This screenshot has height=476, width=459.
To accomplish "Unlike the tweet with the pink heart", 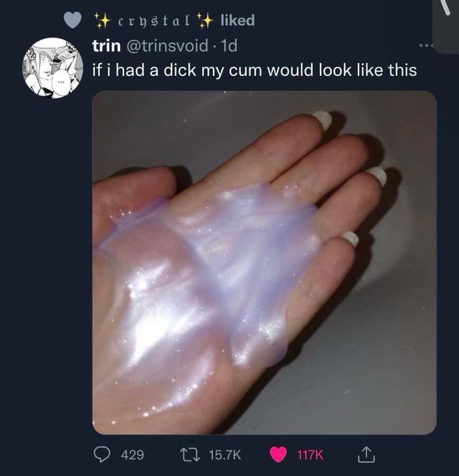I will click(x=278, y=454).
